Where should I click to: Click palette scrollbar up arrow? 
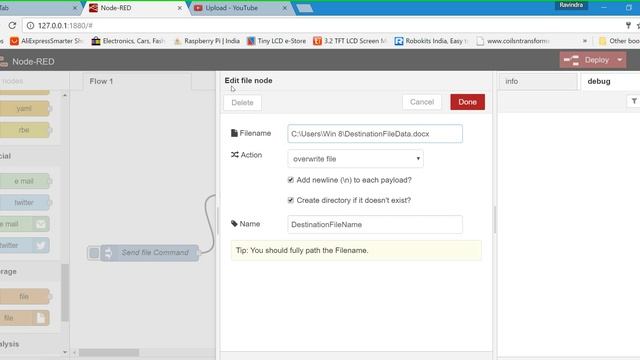pyautogui.click(x=65, y=95)
